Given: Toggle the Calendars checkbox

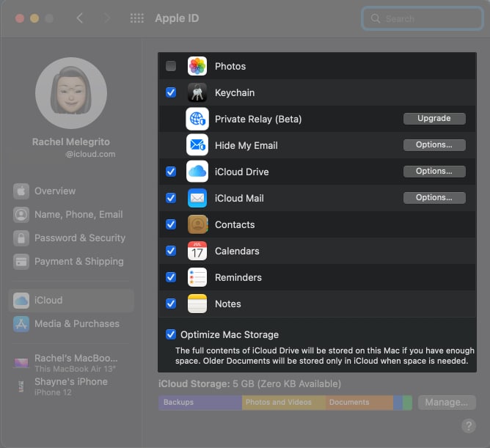Looking at the screenshot, I should (171, 251).
